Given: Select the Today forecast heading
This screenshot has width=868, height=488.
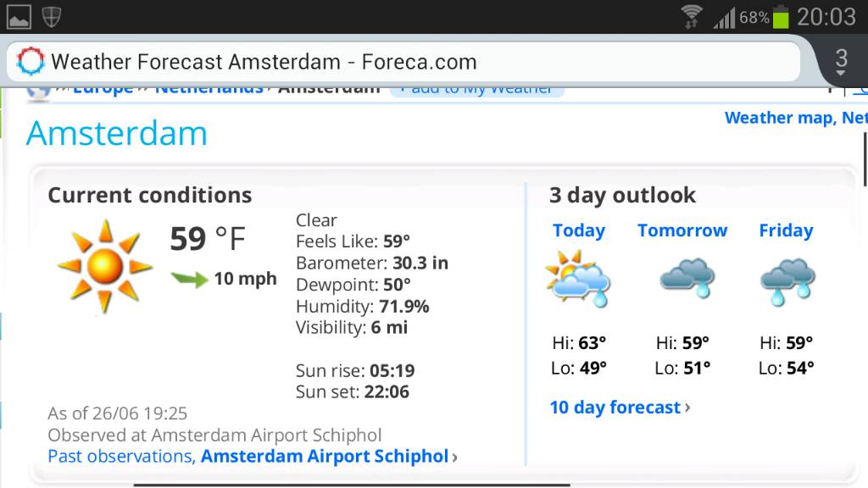Looking at the screenshot, I should pos(579,230).
